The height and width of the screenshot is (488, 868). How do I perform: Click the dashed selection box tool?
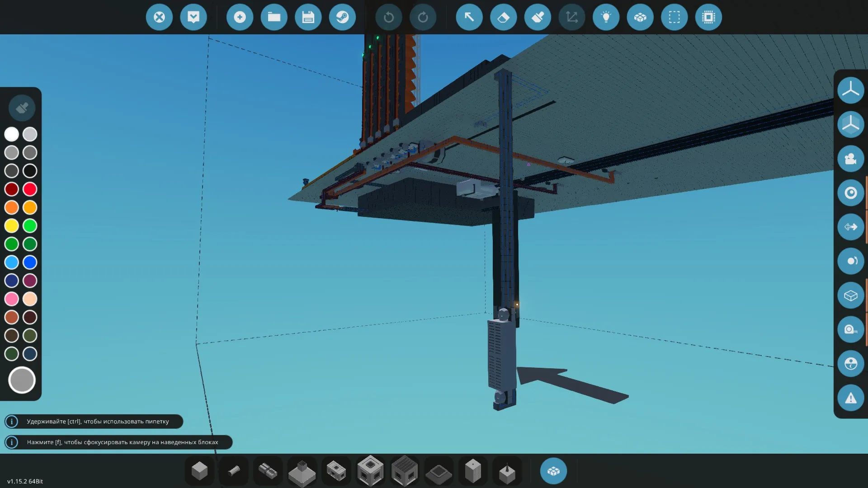674,17
